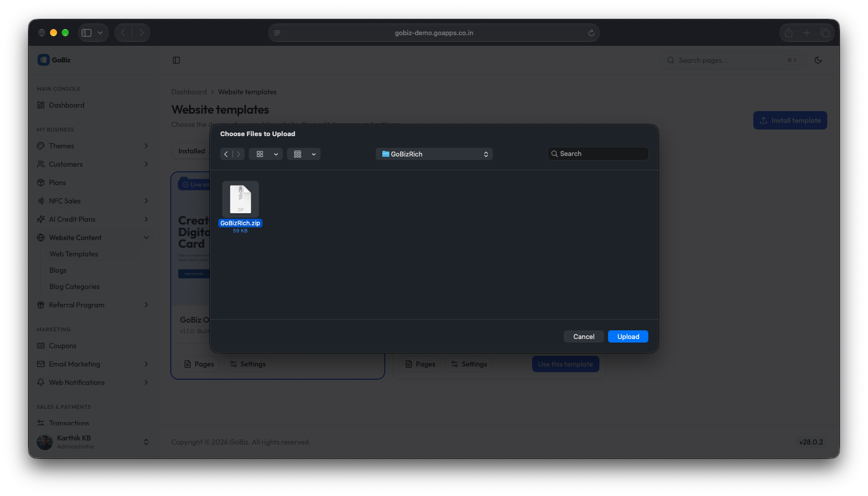This screenshot has height=496, width=868.
Task: Expand the Email Marketing menu
Action: click(x=93, y=364)
